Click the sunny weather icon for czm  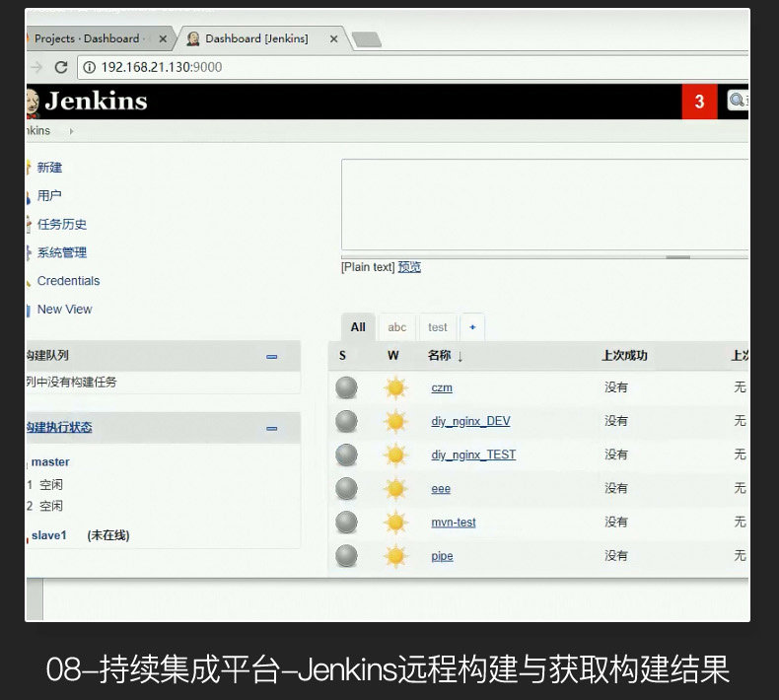(395, 387)
